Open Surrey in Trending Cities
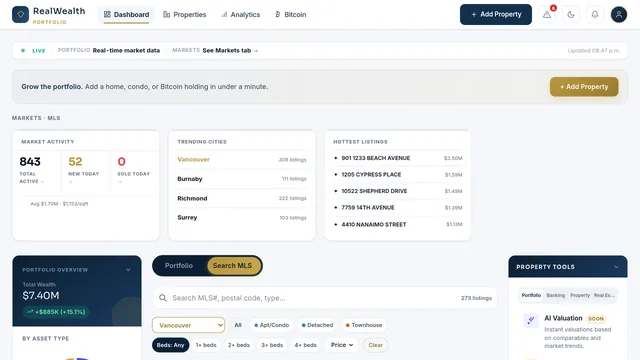Viewport: 640px width, 360px height. click(242, 218)
